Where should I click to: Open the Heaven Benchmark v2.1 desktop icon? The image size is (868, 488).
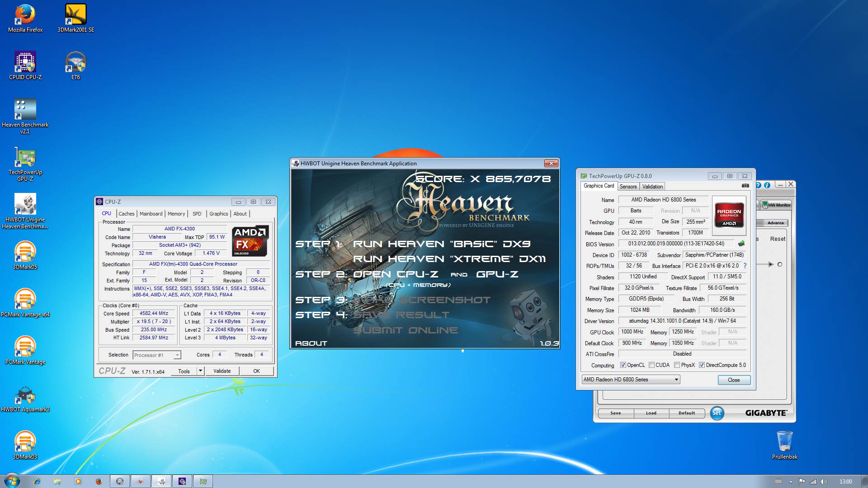[x=25, y=116]
